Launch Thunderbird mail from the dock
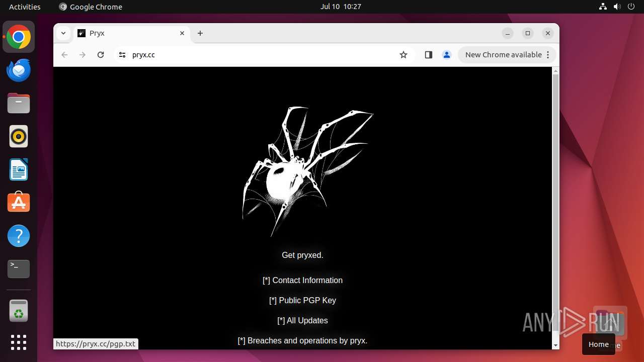The image size is (644, 362). (19, 70)
